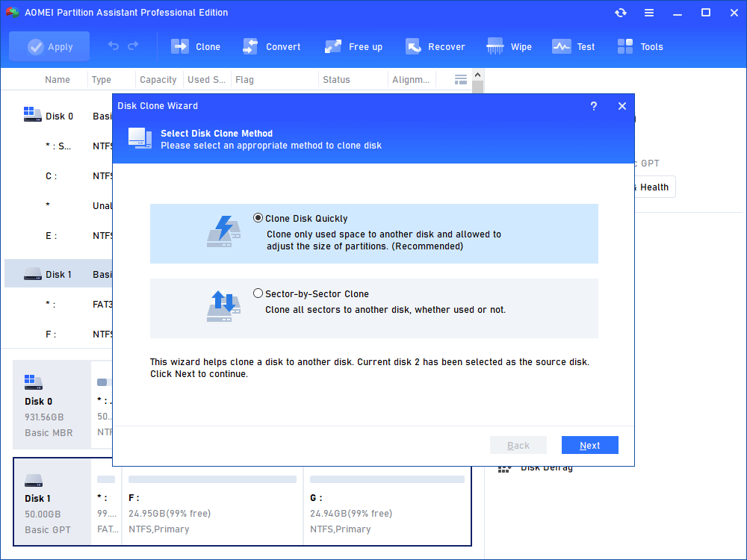
Task: Select G: 24.94GB partition in disk map
Action: pyautogui.click(x=387, y=505)
